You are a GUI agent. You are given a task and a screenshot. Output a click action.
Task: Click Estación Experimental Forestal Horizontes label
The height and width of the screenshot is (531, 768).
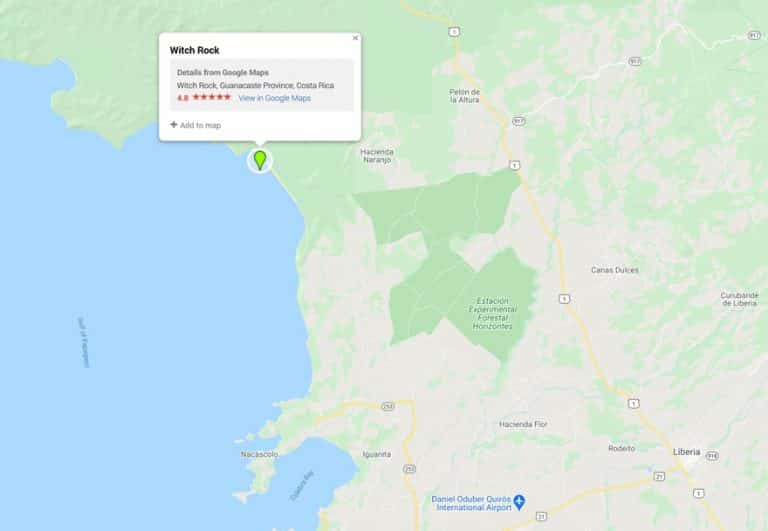coord(492,314)
